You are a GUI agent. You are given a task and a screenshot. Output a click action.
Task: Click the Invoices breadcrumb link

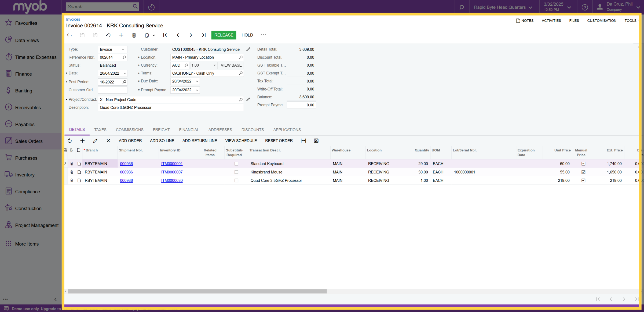pyautogui.click(x=73, y=19)
